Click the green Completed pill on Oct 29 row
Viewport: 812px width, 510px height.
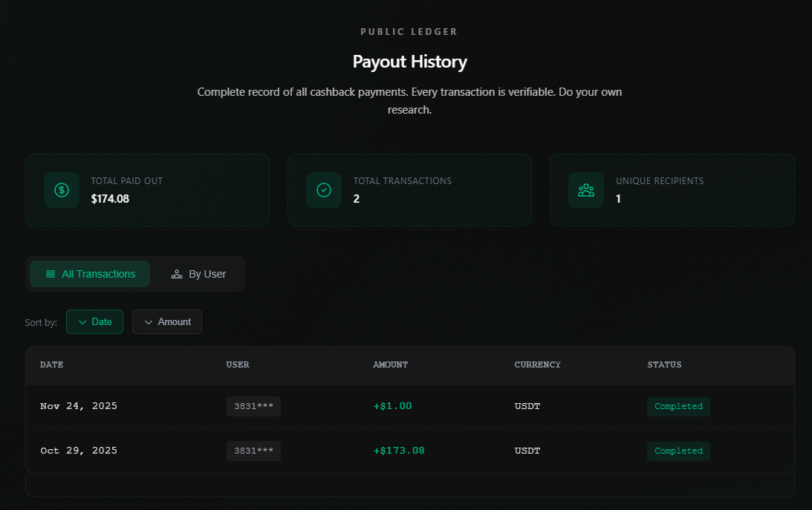[x=678, y=451]
